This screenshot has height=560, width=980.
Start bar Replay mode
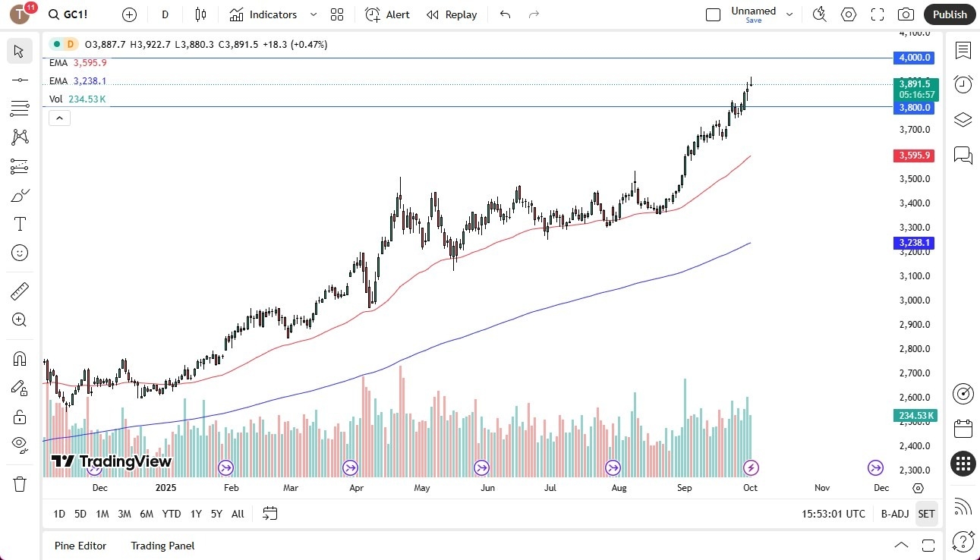click(452, 14)
